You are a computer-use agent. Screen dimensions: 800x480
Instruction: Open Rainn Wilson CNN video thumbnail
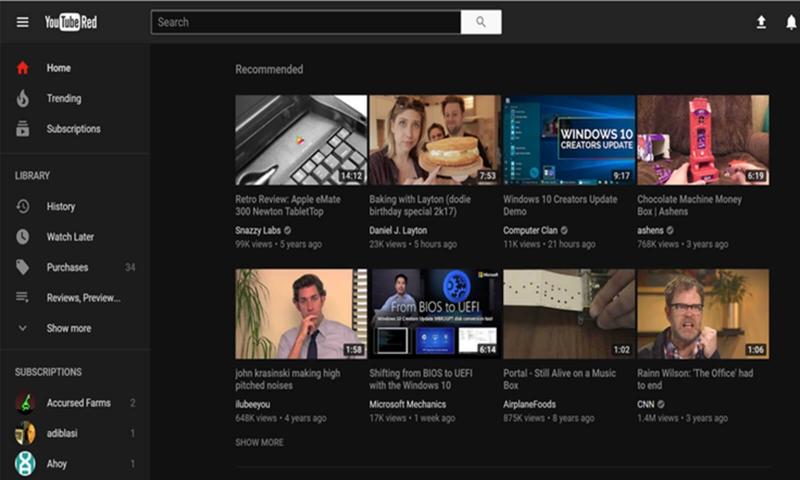[x=703, y=314]
